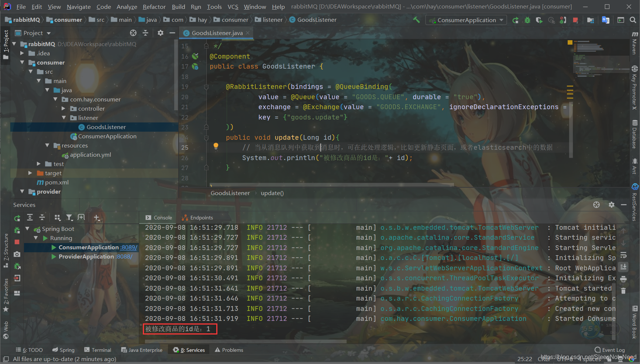Open the VCS menu
Image resolution: width=640 pixels, height=364 pixels.
[x=233, y=7]
